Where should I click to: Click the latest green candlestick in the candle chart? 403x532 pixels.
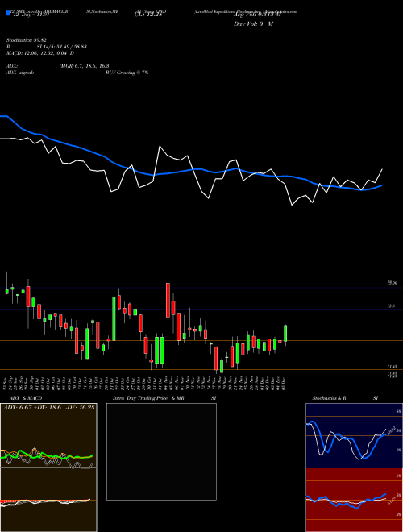(x=285, y=334)
